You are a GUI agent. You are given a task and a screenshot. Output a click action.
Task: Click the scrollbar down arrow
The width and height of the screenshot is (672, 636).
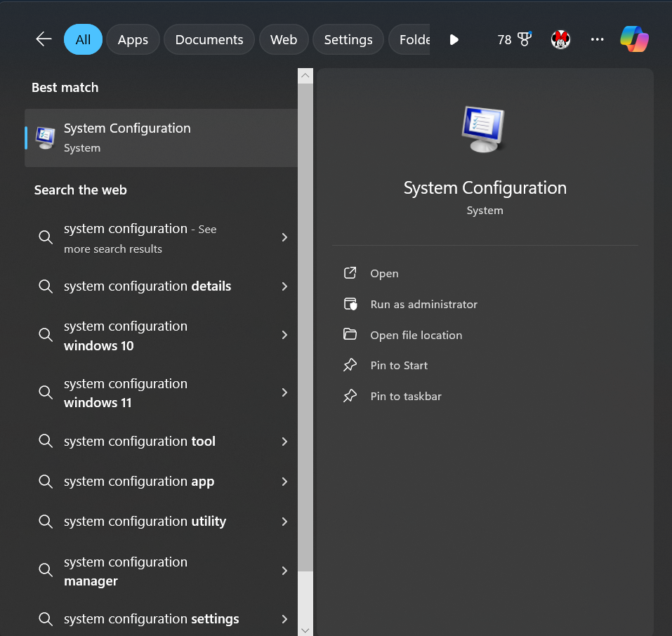pos(305,629)
